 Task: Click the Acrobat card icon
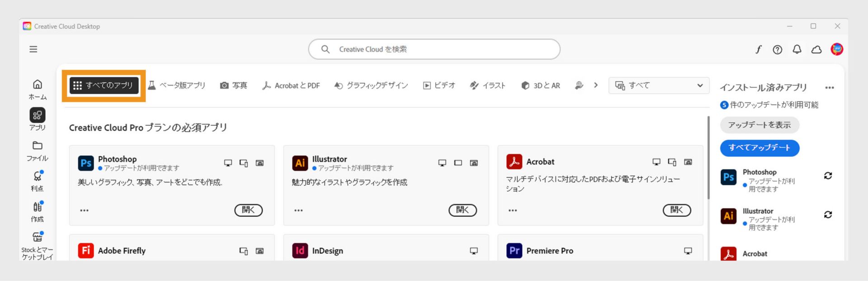tap(514, 162)
